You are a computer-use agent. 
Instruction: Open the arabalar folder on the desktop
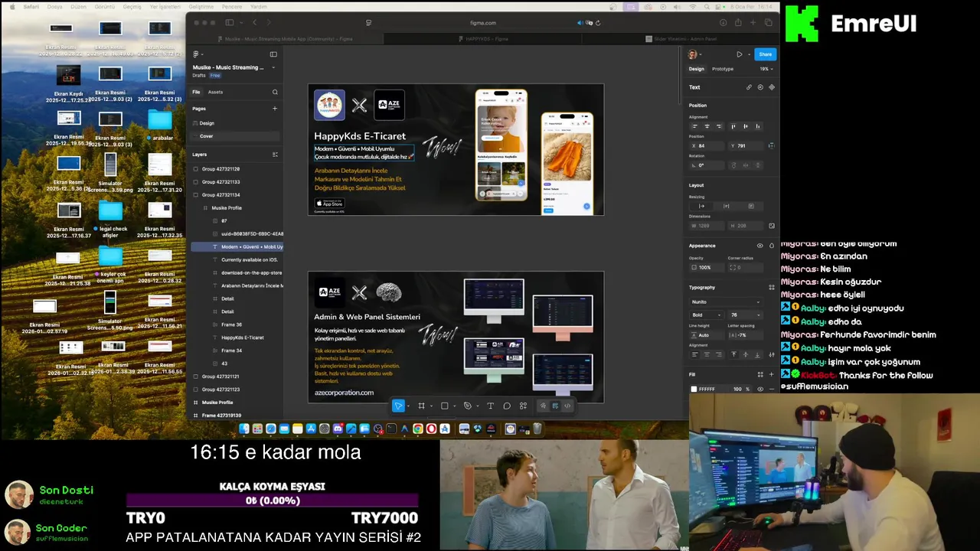click(x=160, y=125)
